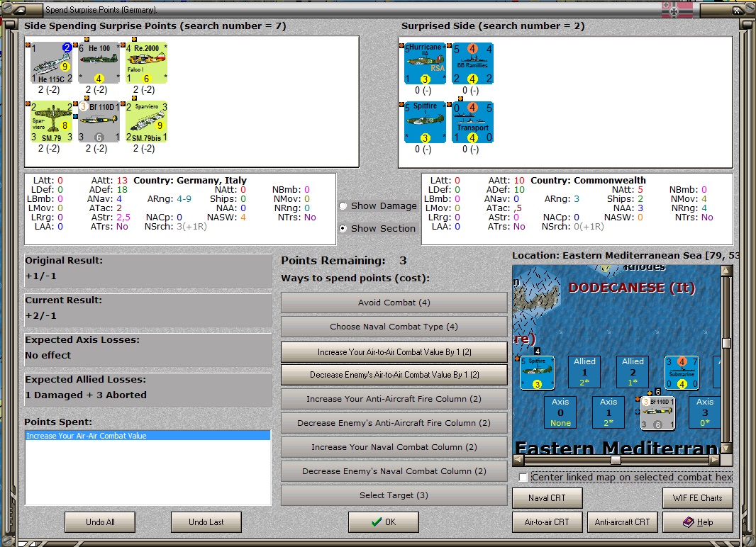The image size is (756, 547).
Task: Click the Allied 1 sea box
Action: 584,372
